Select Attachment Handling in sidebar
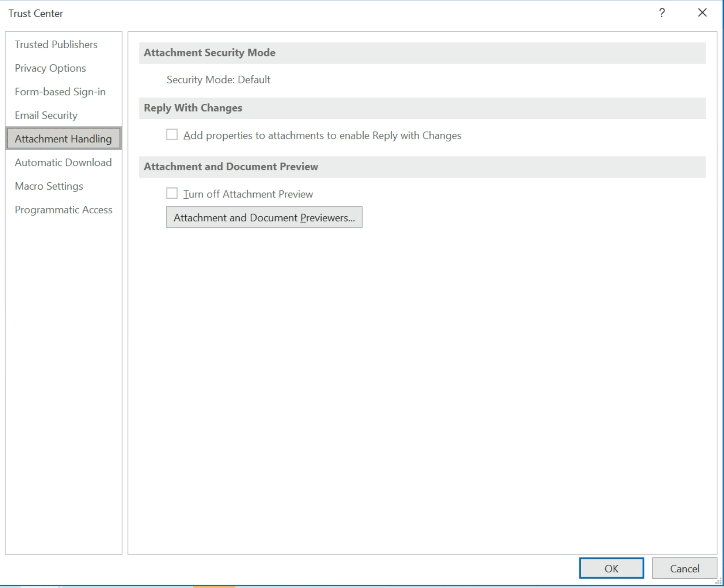Image resolution: width=724 pixels, height=588 pixels. click(63, 139)
